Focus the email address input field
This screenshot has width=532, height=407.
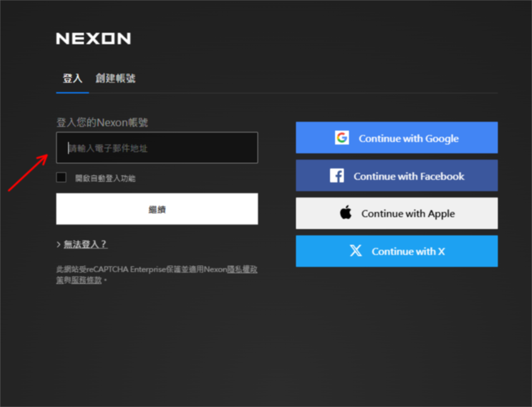(x=157, y=148)
